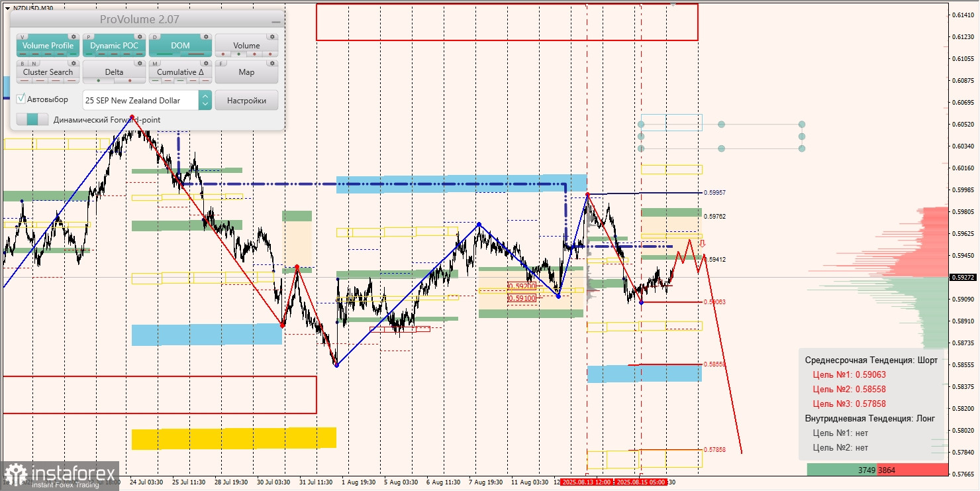
Task: Click the N hotkey badge on Cluster Search
Action: pyautogui.click(x=34, y=64)
